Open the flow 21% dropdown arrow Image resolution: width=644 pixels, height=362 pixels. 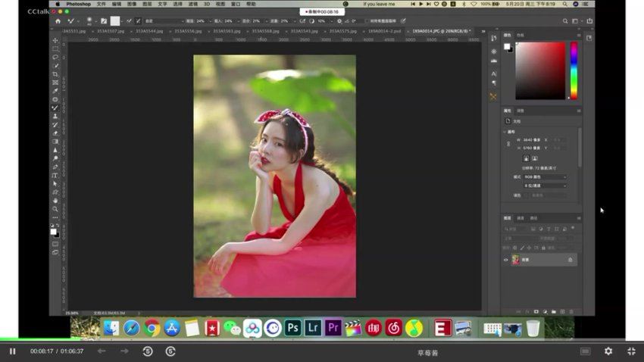click(x=294, y=21)
